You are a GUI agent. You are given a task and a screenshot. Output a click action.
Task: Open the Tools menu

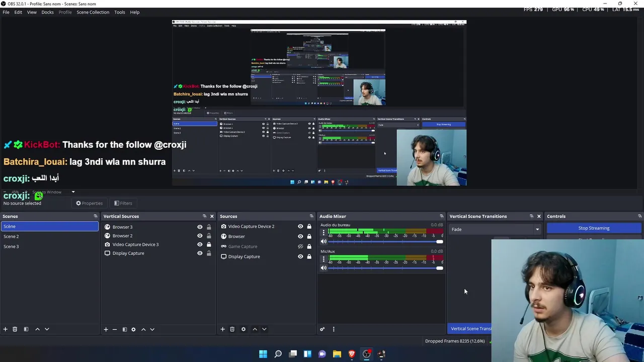click(119, 12)
